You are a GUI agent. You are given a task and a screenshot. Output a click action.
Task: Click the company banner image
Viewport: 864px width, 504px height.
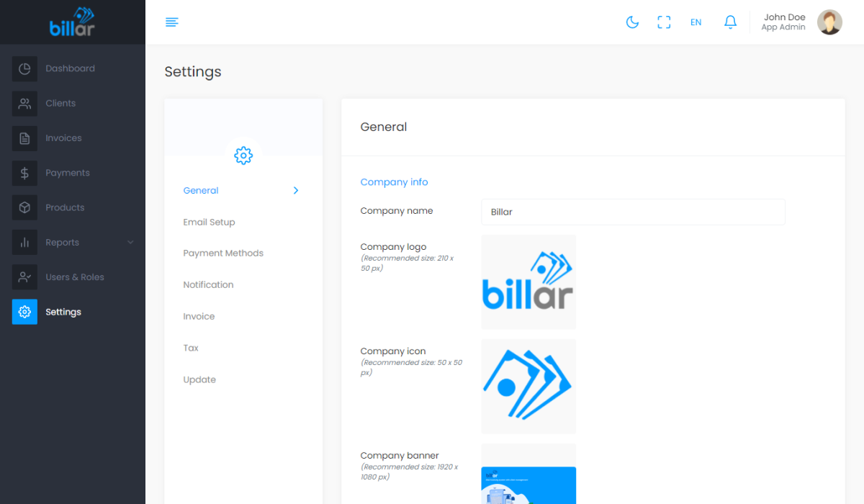(528, 474)
